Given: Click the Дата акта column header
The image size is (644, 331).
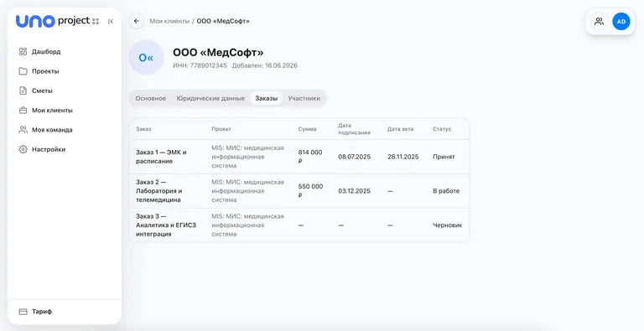Looking at the screenshot, I should pos(400,129).
